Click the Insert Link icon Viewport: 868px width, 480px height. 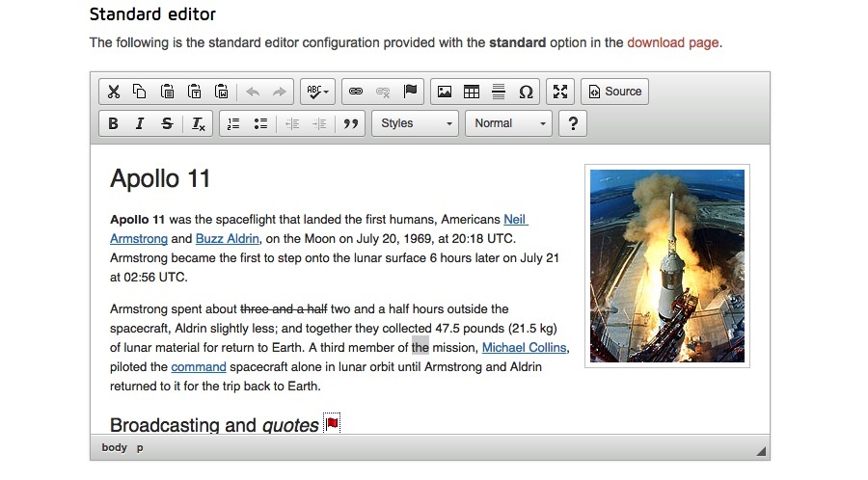click(355, 92)
